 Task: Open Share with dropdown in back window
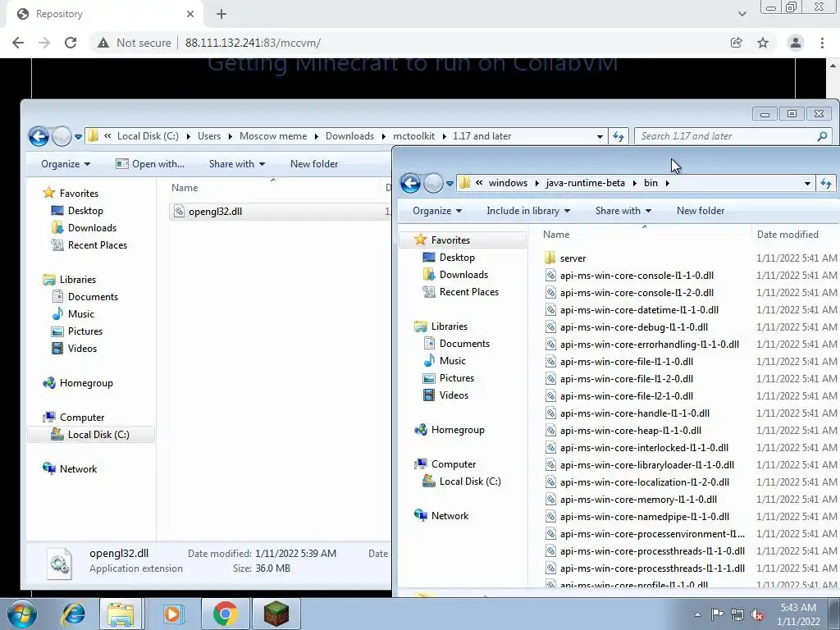[237, 164]
